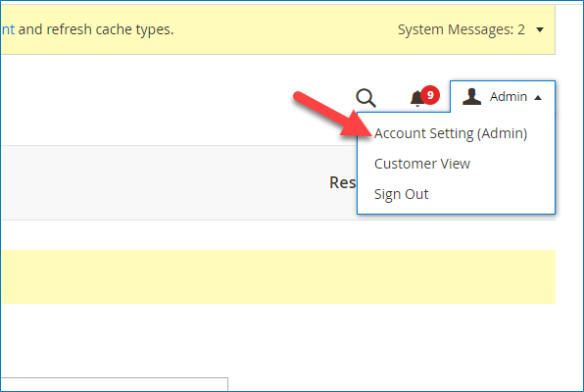Open Account Setting (Admin)

pos(451,133)
